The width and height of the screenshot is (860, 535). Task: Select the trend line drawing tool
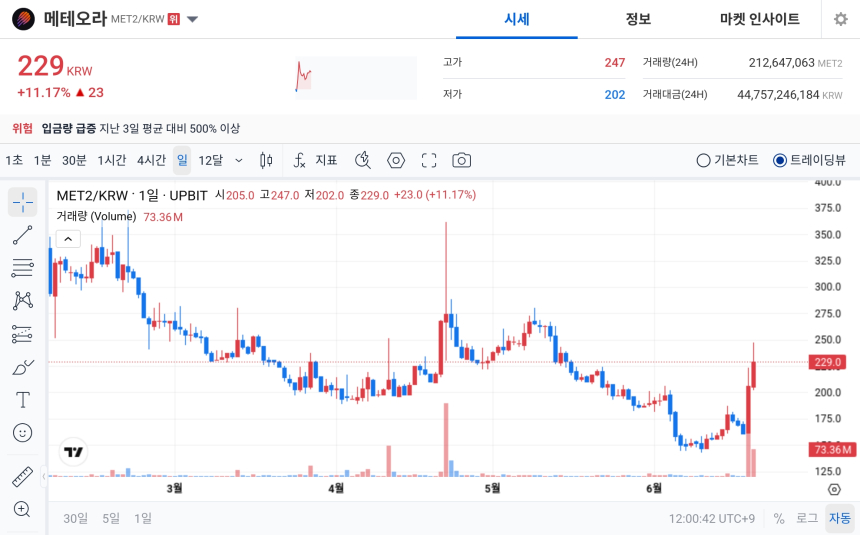pyautogui.click(x=22, y=235)
